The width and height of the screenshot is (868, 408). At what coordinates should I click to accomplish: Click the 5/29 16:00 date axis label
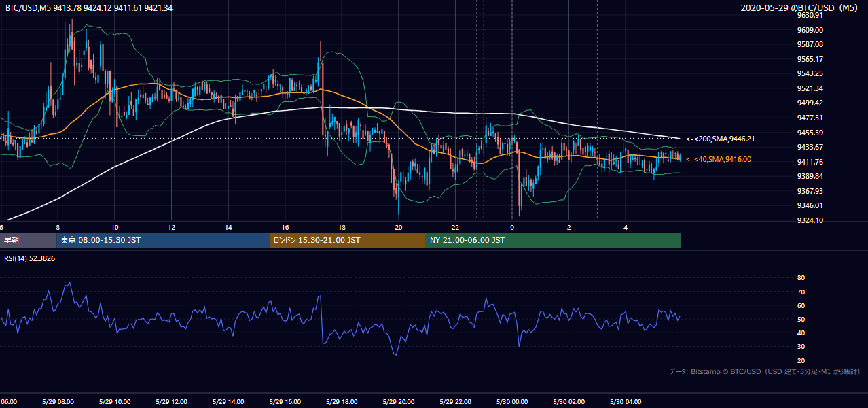(285, 402)
